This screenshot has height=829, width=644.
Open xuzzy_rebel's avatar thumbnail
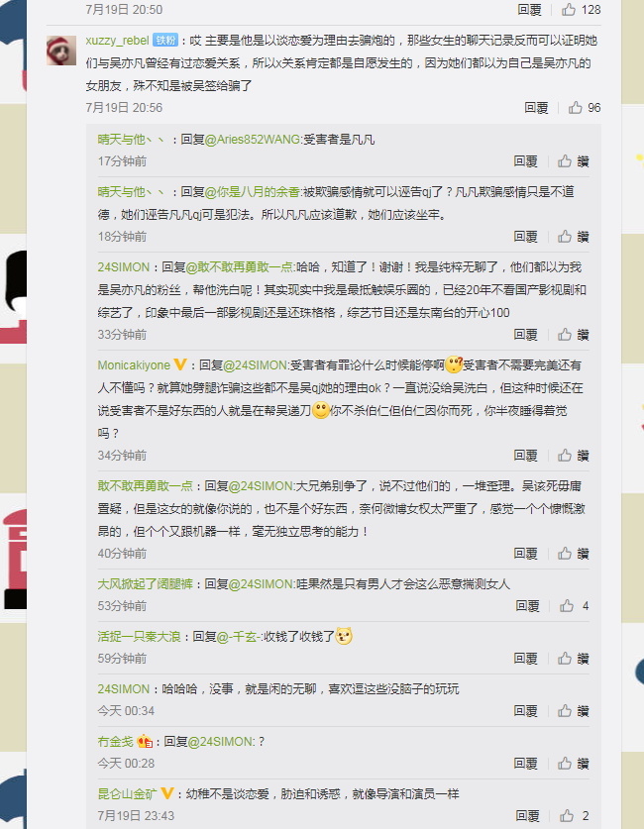pyautogui.click(x=61, y=51)
